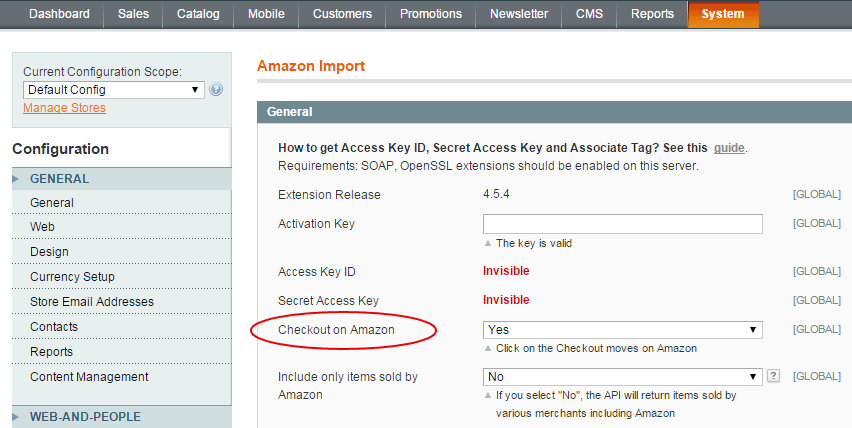This screenshot has height=428, width=852.
Task: Expand the GENERAL section arrow
Action: [x=16, y=179]
